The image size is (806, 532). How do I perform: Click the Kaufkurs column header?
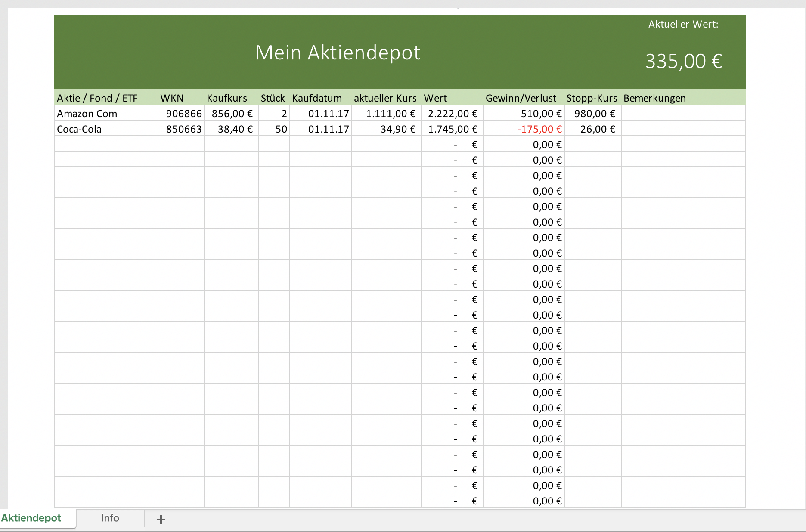coord(227,98)
